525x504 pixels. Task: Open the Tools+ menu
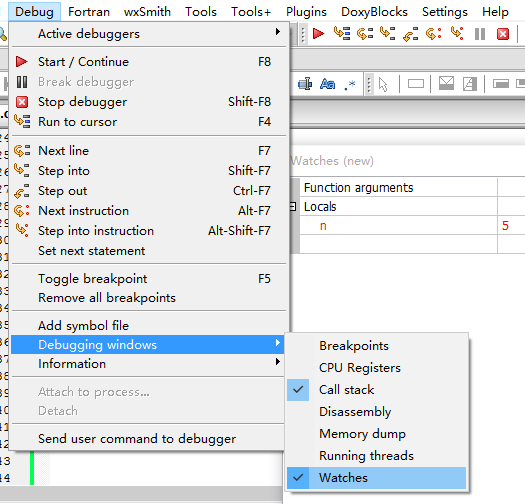[x=251, y=12]
